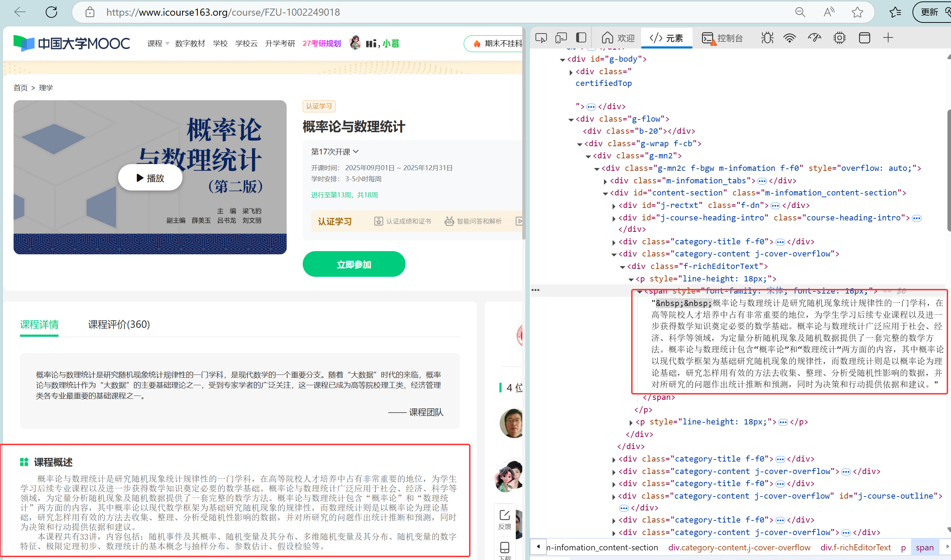Open the Performance gauge icon tab

[814, 38]
